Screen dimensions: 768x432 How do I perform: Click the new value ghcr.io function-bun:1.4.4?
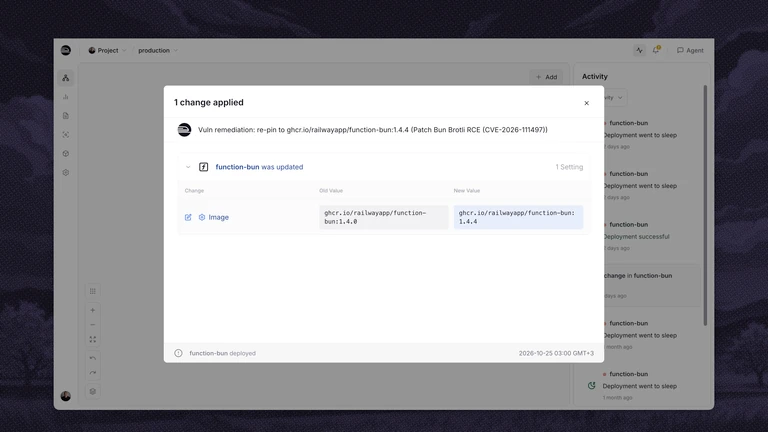pyautogui.click(x=518, y=217)
